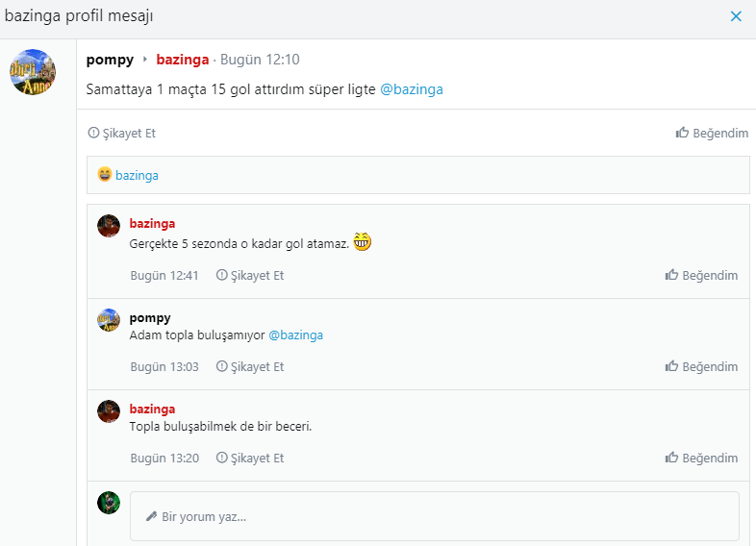756x546 pixels.
Task: Click the laughing reaction emoji icon
Action: 105,175
